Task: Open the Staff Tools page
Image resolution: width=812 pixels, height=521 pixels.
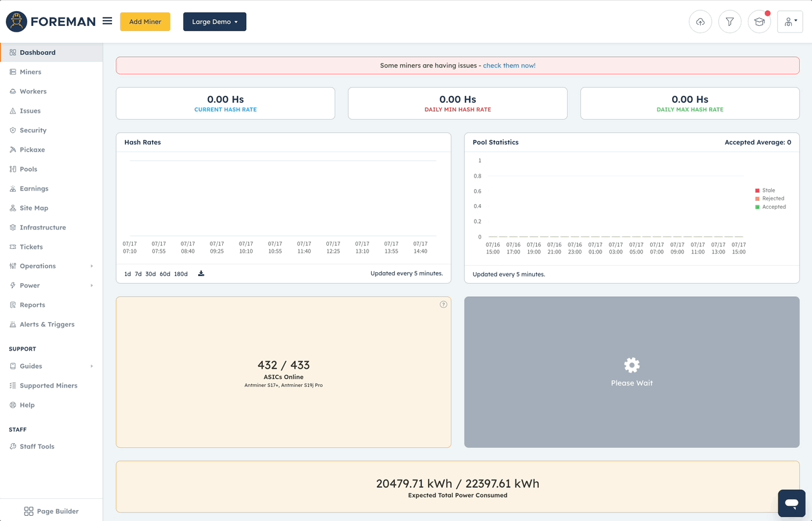Action: click(x=37, y=446)
